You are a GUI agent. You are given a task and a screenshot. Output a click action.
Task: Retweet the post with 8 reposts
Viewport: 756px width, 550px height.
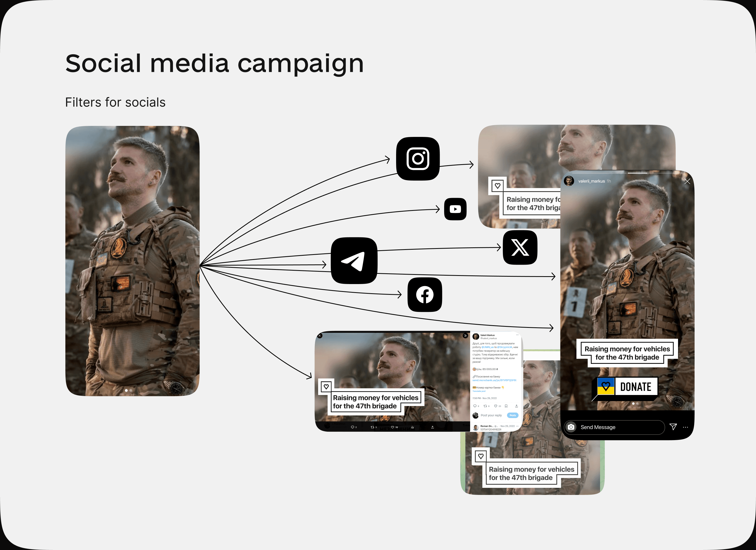(485, 406)
